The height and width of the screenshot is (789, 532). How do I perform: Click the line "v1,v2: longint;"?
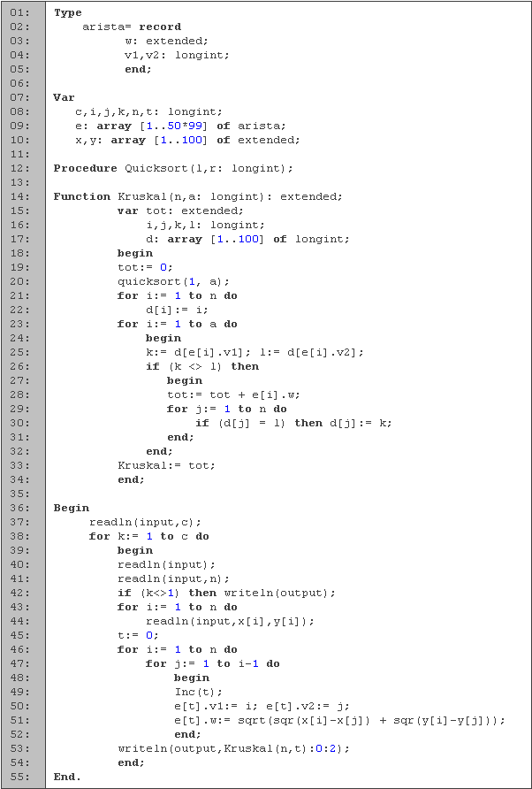177,55
